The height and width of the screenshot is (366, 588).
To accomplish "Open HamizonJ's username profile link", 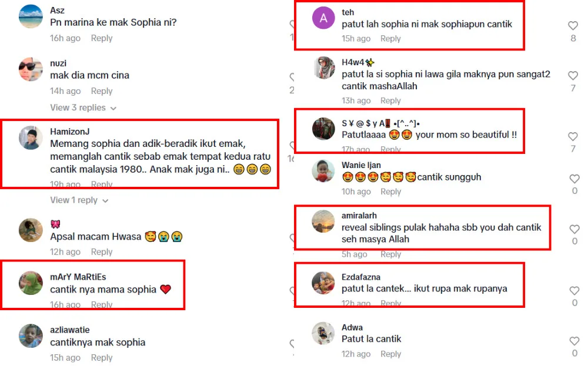I will [x=70, y=132].
